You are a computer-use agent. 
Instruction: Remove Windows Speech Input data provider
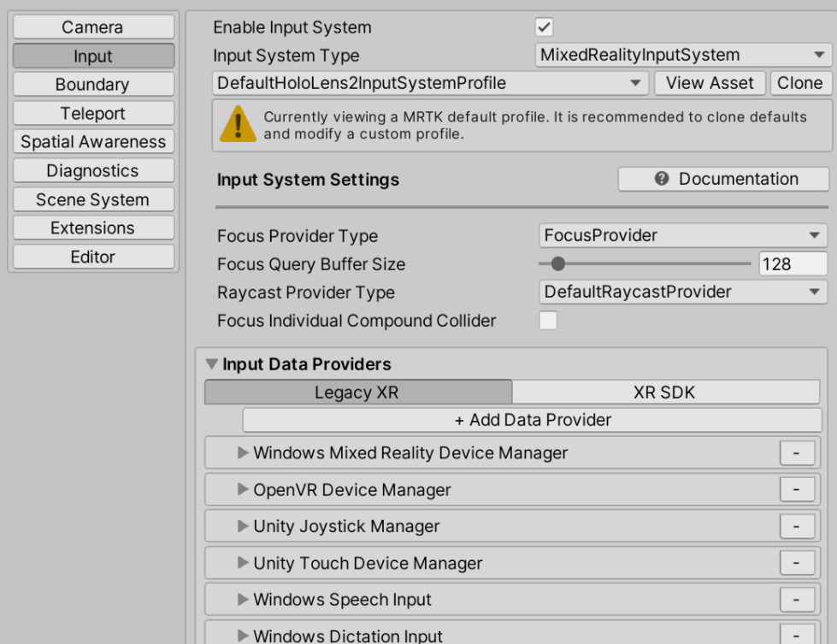[x=796, y=600]
